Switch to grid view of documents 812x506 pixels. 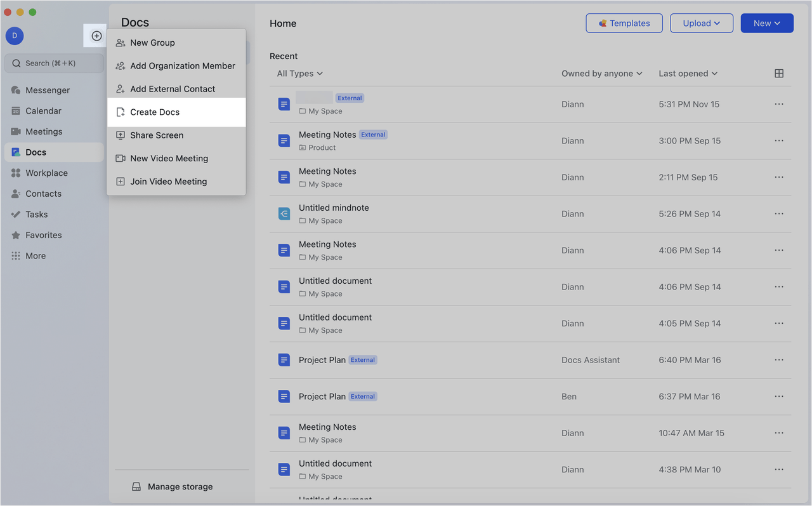pyautogui.click(x=779, y=73)
